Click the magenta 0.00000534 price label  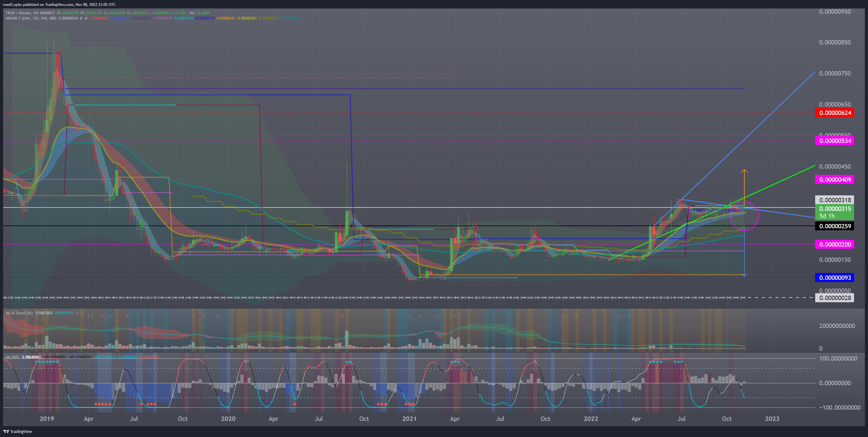point(835,141)
